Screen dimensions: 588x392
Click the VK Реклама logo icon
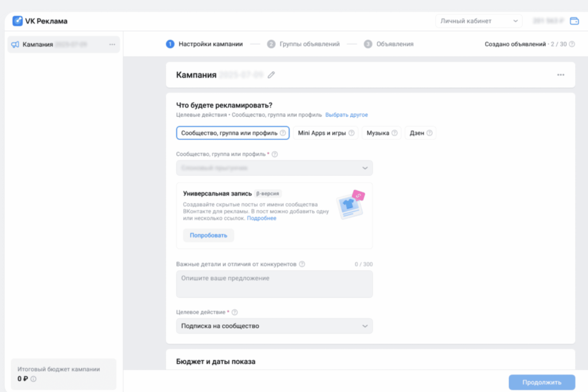tap(16, 20)
